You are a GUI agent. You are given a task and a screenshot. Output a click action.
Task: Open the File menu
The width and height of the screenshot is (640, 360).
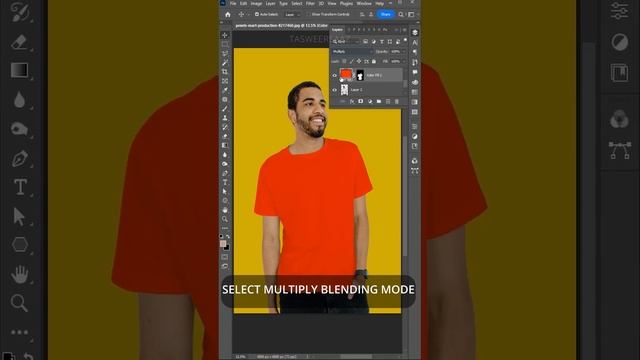233,3
